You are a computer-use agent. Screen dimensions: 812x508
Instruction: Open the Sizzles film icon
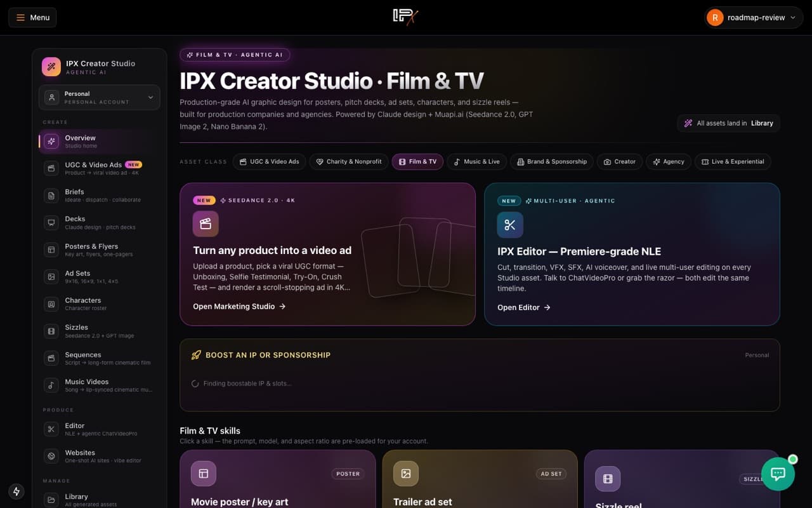point(51,331)
